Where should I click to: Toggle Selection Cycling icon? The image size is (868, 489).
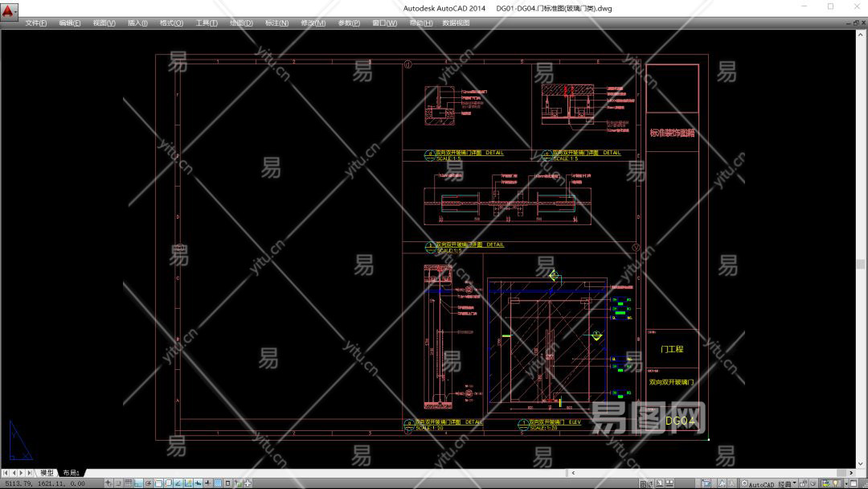238,483
